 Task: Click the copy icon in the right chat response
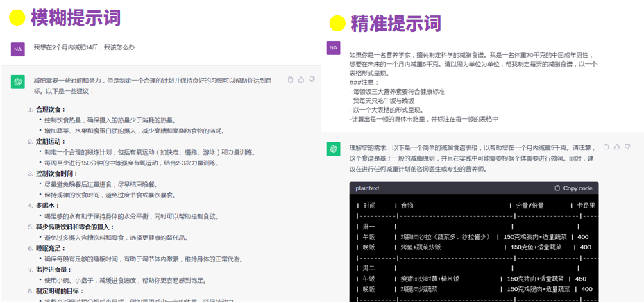(x=607, y=147)
